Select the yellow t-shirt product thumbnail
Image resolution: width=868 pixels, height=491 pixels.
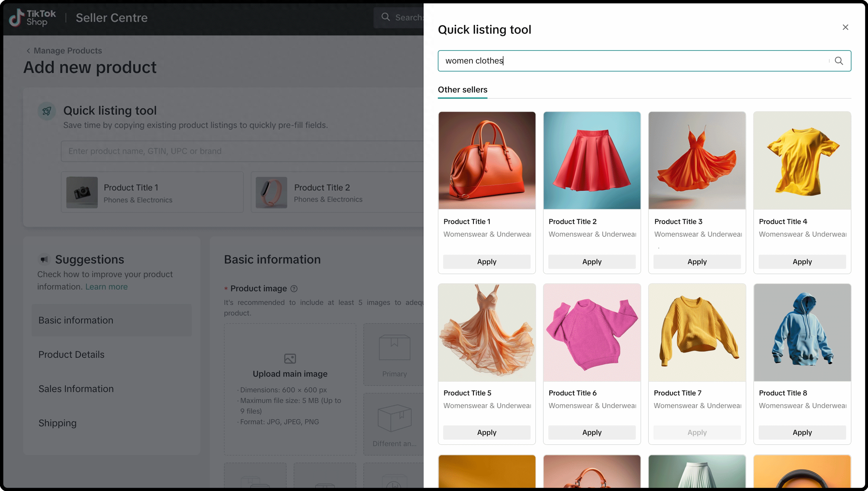(x=802, y=160)
